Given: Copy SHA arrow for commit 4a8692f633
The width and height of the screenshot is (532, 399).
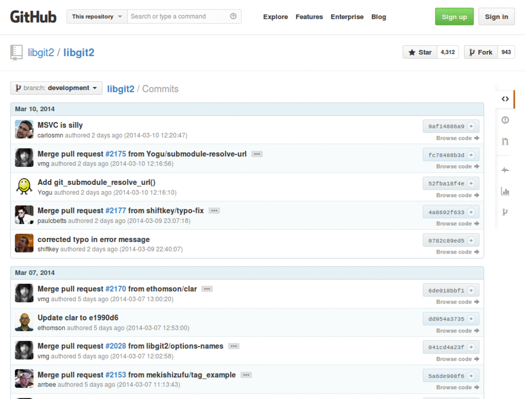Looking at the screenshot, I should coord(471,212).
